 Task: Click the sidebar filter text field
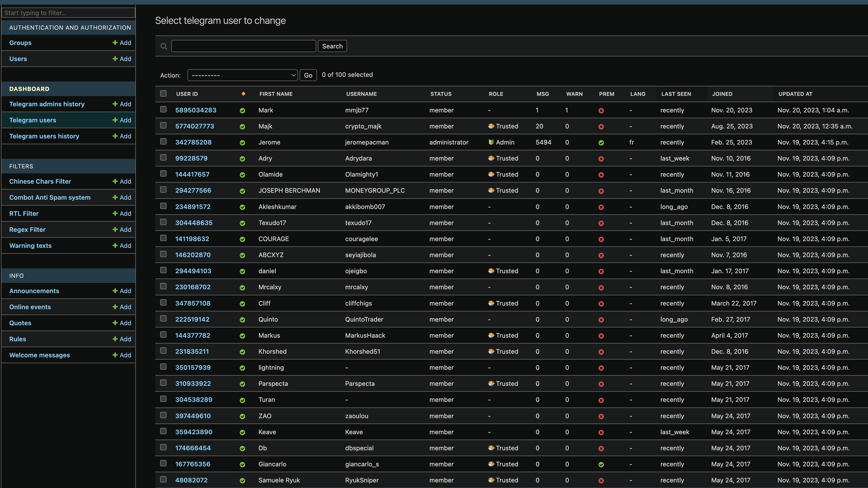tap(68, 13)
